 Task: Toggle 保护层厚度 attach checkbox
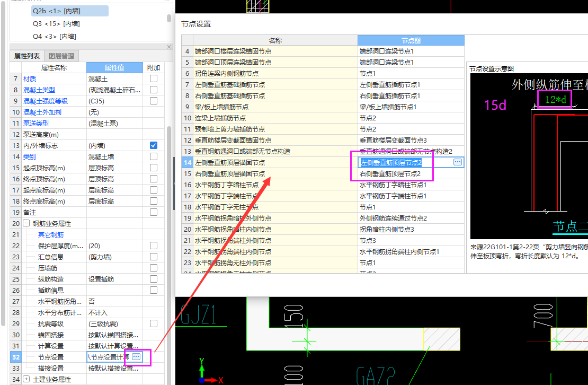[x=154, y=246]
